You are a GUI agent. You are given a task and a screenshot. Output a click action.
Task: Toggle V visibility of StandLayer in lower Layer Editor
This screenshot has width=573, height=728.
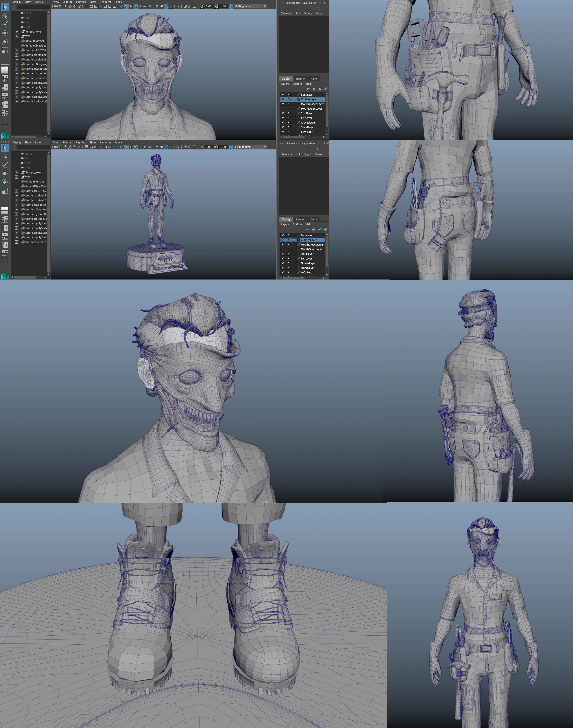(283, 268)
